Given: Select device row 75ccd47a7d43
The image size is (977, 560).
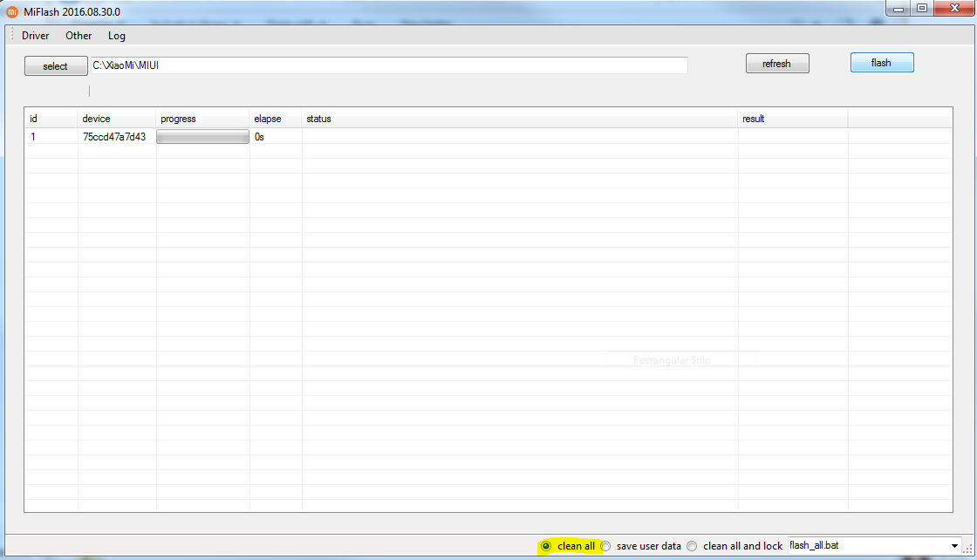Looking at the screenshot, I should (488, 136).
